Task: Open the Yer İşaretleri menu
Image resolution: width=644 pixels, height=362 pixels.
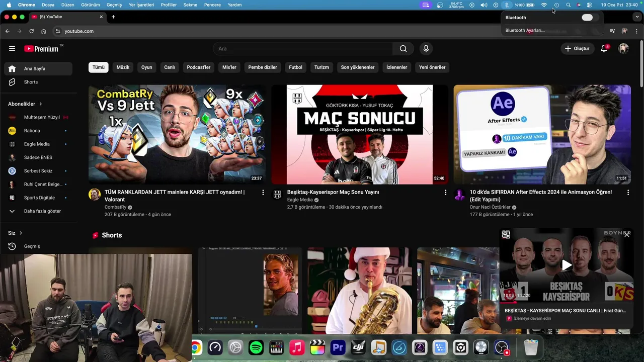Action: tap(141, 5)
